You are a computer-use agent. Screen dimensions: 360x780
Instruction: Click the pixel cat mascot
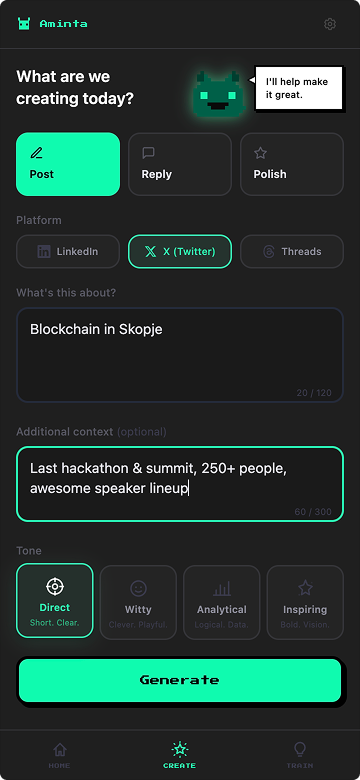(218, 94)
